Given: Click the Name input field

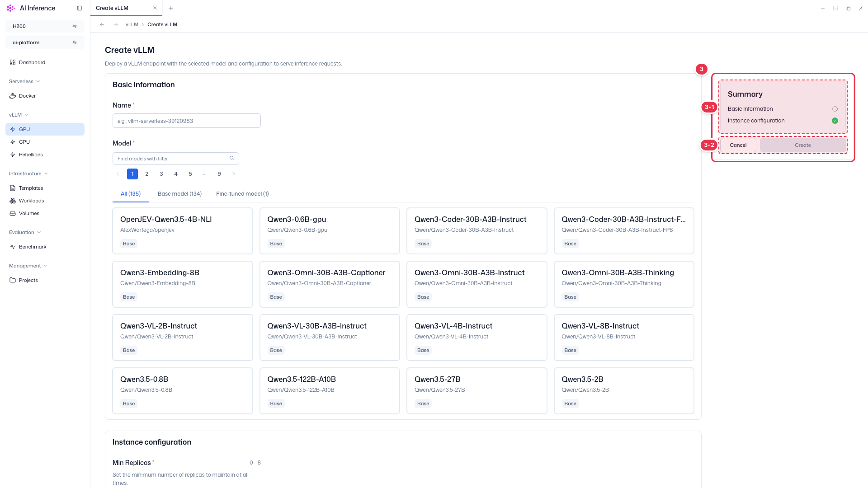Looking at the screenshot, I should [x=187, y=121].
